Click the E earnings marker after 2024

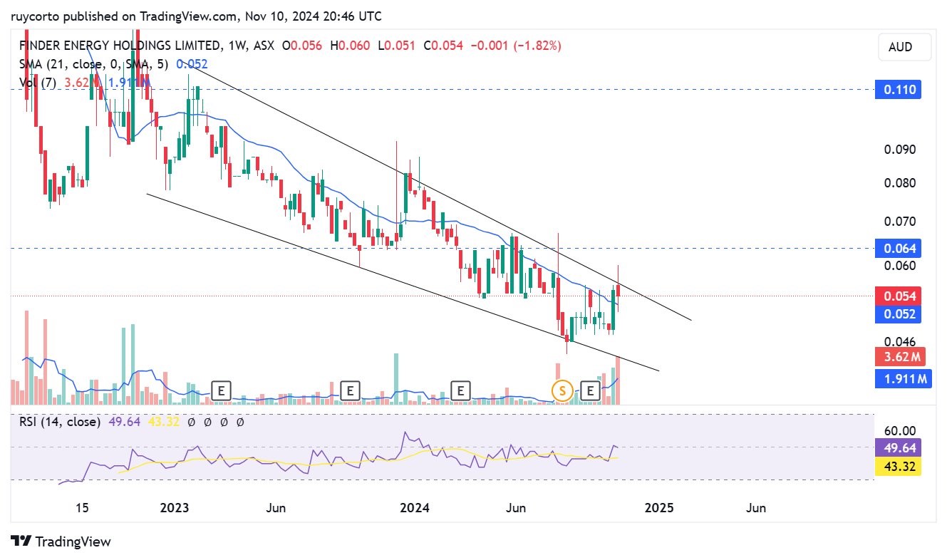pyautogui.click(x=460, y=390)
